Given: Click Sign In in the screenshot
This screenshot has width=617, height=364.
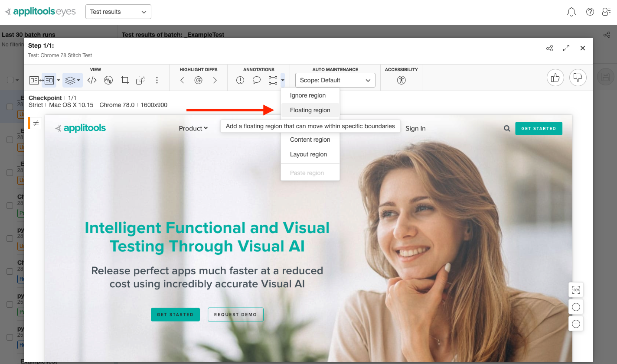Looking at the screenshot, I should 415,128.
